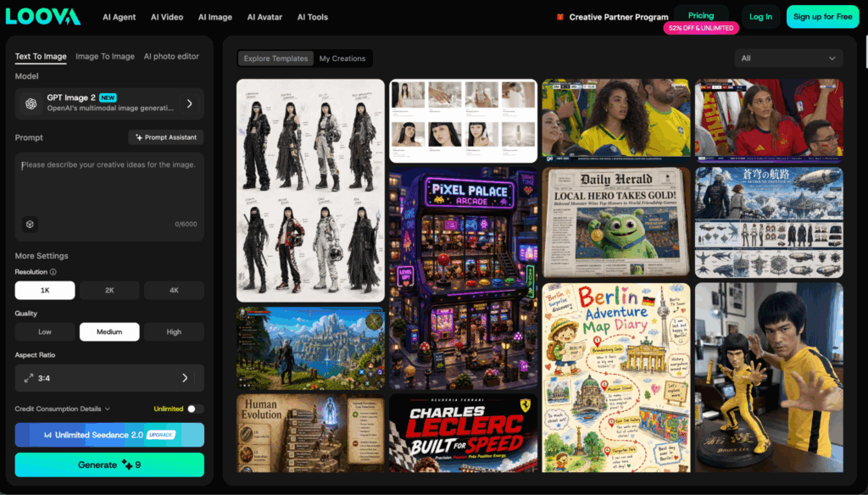Open the GPT Image 2 model selector arrow
Image resolution: width=868 pixels, height=495 pixels.
[x=189, y=103]
